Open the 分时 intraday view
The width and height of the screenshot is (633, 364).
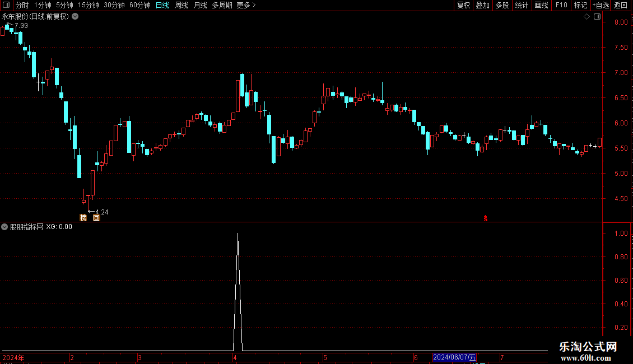[22, 5]
